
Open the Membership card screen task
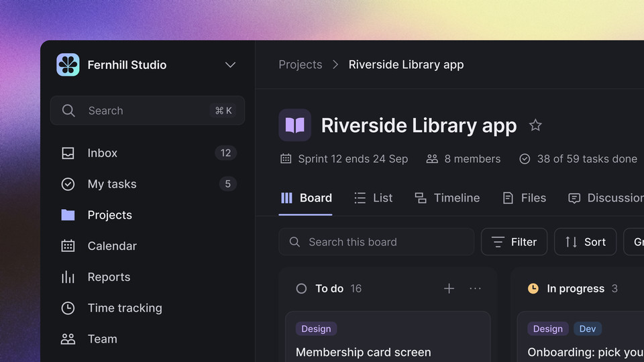(x=364, y=352)
